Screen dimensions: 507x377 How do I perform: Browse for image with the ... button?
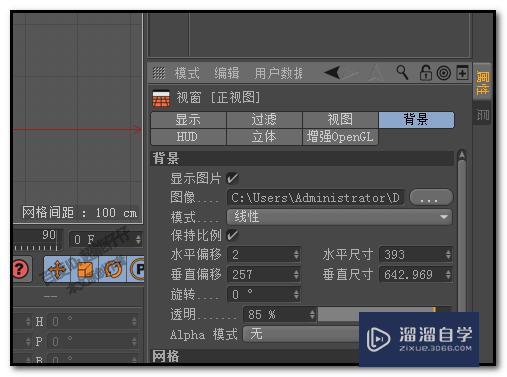pos(431,197)
